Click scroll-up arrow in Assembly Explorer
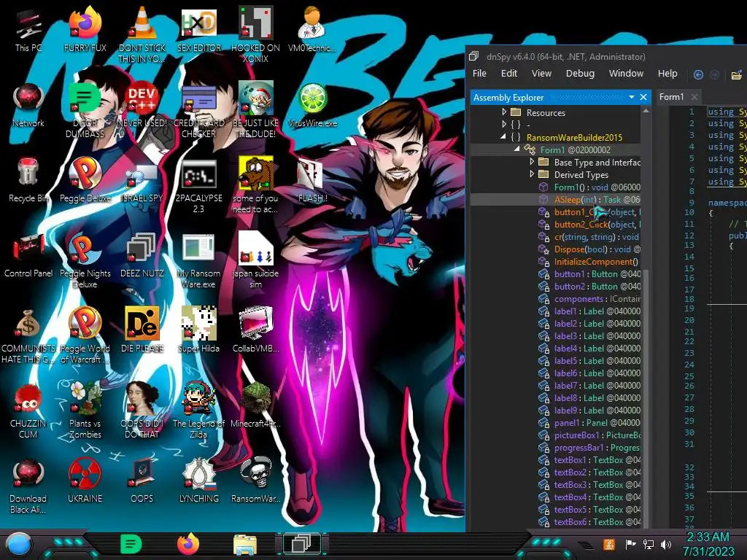 coord(646,111)
